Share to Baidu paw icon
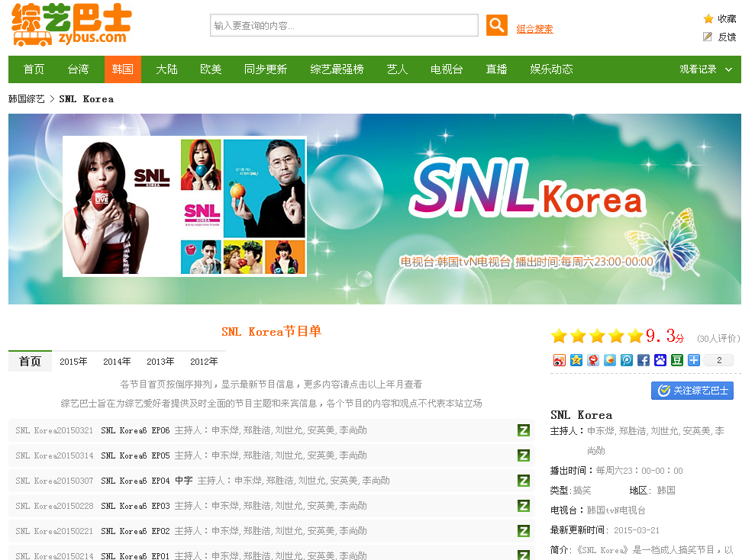This screenshot has width=755, height=560. pyautogui.click(x=660, y=360)
